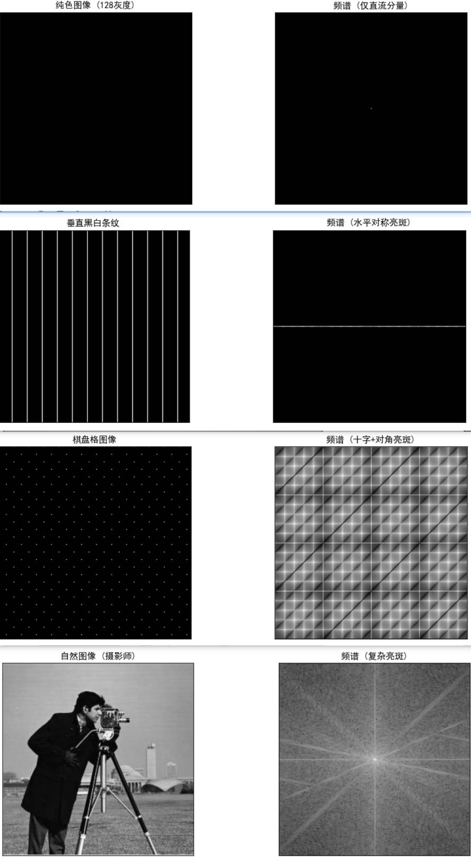Click the 频谱（十字+对角亮斑）title text

pos(370,439)
